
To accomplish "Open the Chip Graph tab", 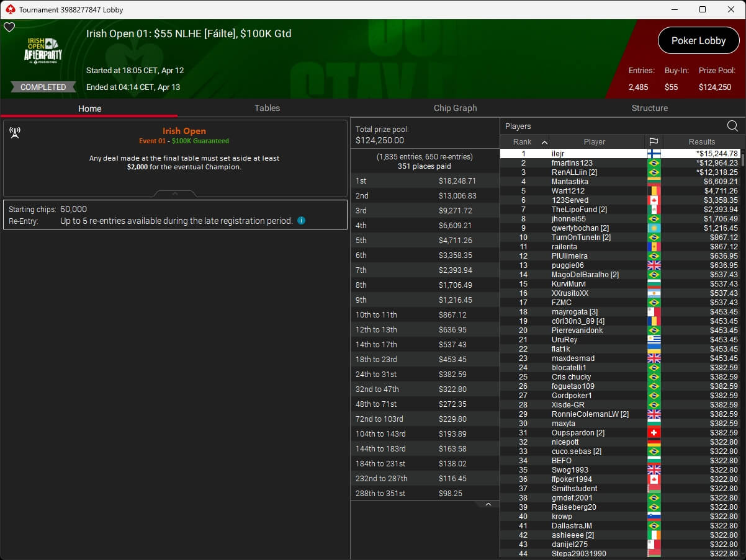I will click(x=455, y=108).
